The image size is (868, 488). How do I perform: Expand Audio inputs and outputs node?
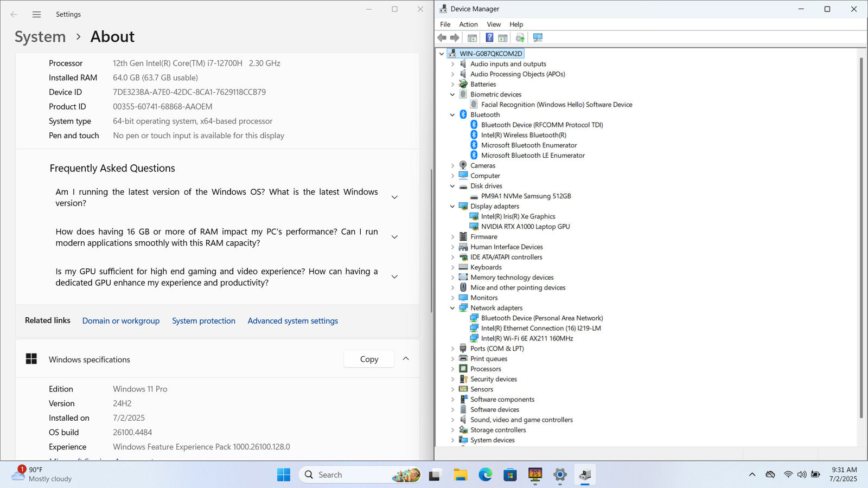click(452, 64)
